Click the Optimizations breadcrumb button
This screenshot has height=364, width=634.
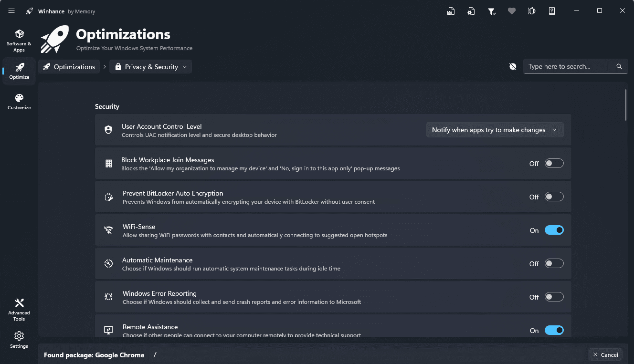click(69, 67)
